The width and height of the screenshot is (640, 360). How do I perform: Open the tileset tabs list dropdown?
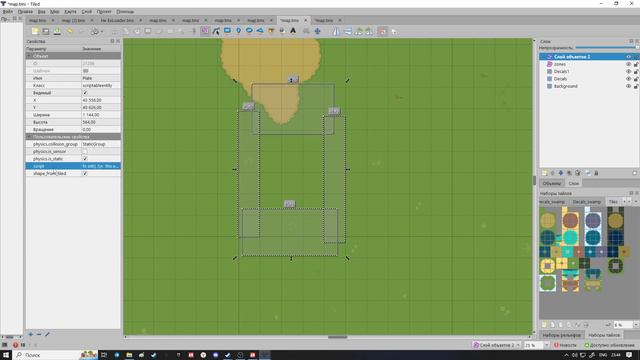(x=636, y=201)
